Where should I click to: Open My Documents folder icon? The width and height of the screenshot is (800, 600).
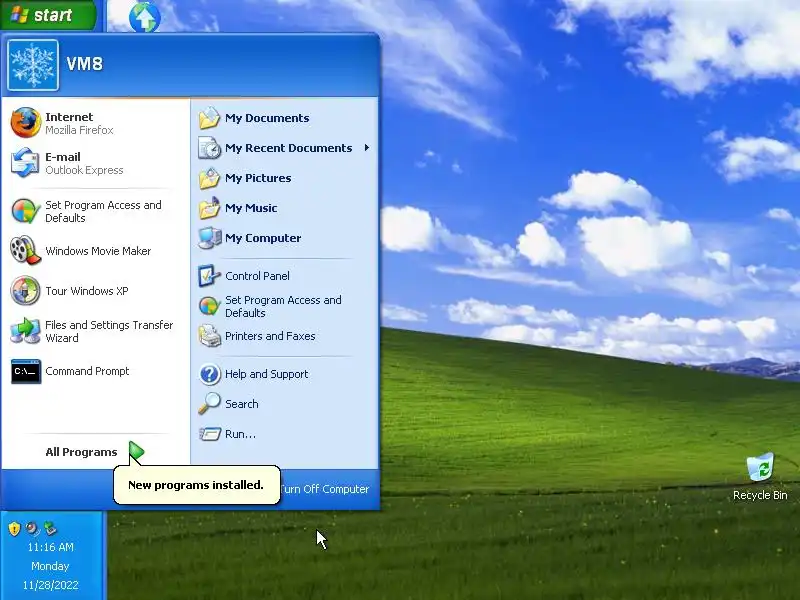209,118
